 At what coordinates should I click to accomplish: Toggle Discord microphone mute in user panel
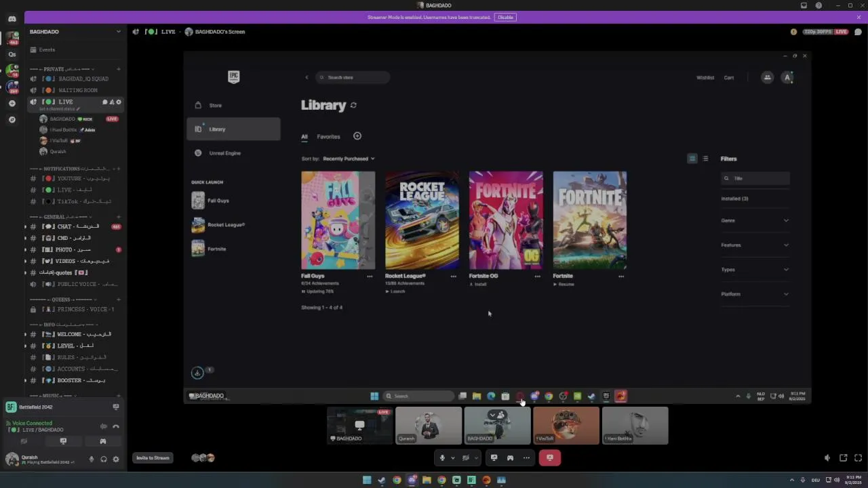tap(92, 459)
